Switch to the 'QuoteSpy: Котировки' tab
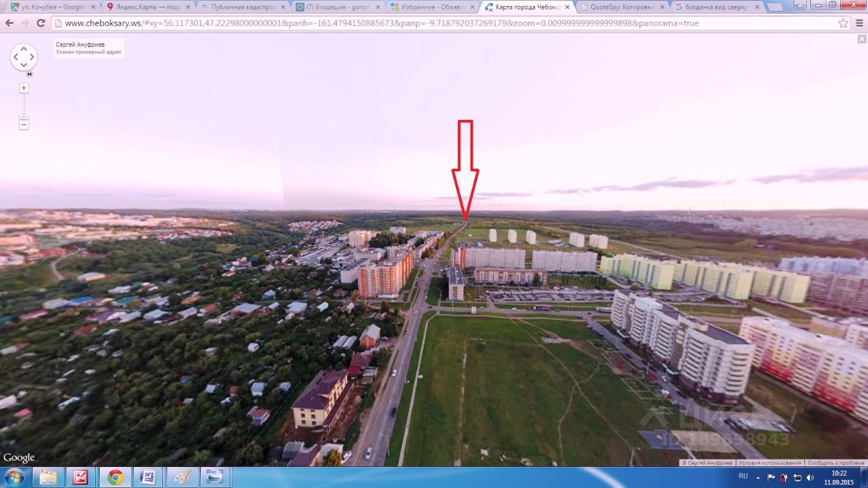This screenshot has width=868, height=488. 623,7
